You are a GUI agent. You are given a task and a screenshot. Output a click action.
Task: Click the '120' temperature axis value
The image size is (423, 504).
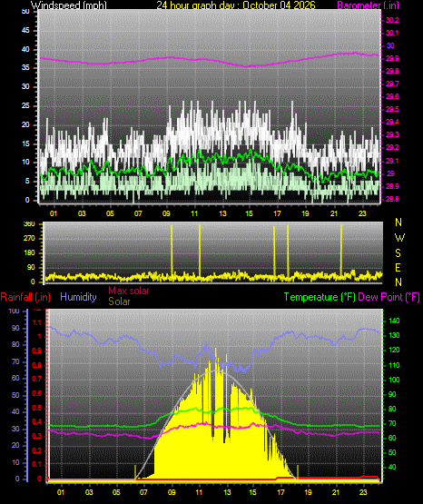click(394, 350)
